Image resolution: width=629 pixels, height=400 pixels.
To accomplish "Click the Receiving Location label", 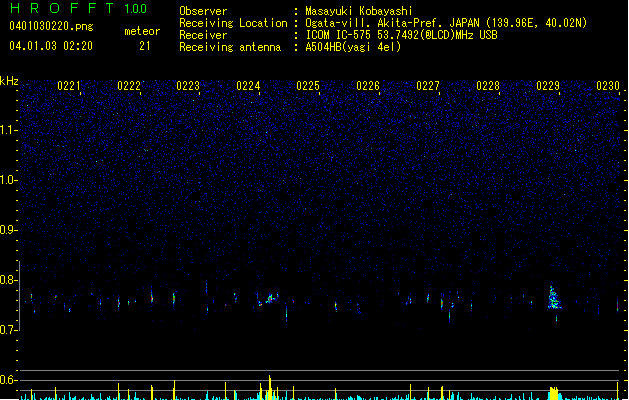I will coord(233,23).
